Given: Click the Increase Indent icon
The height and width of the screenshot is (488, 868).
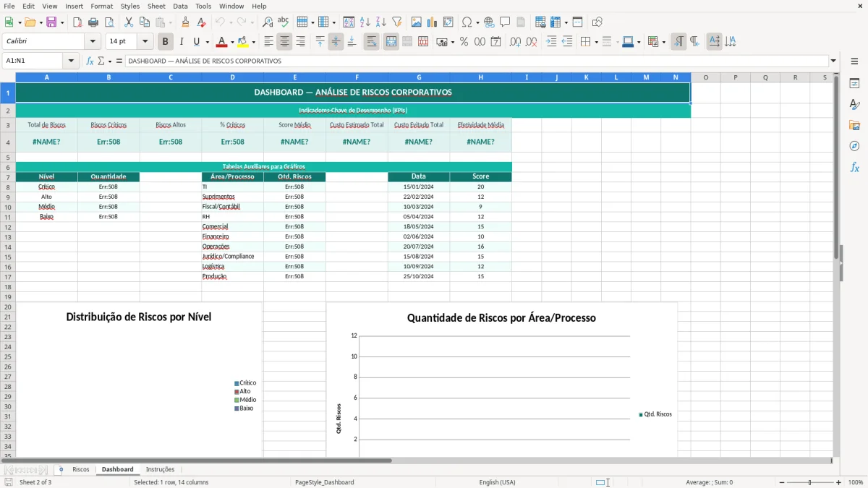Looking at the screenshot, I should pos(551,42).
